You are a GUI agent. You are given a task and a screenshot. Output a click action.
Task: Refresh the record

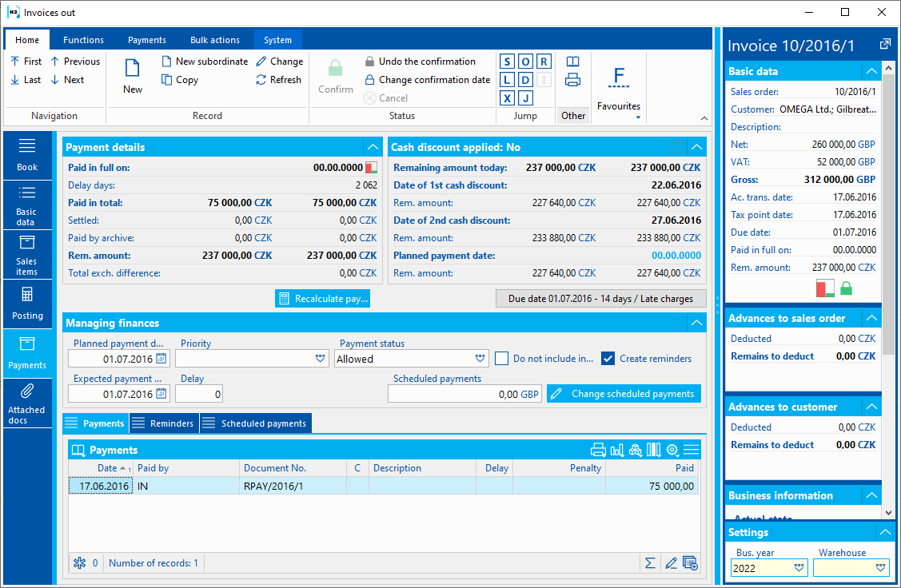(279, 80)
